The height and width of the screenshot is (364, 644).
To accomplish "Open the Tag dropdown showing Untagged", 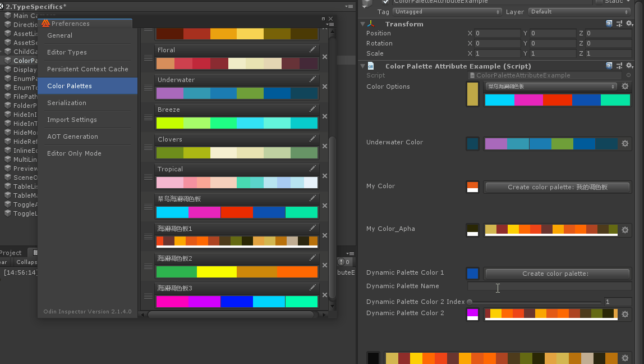I will pos(447,12).
